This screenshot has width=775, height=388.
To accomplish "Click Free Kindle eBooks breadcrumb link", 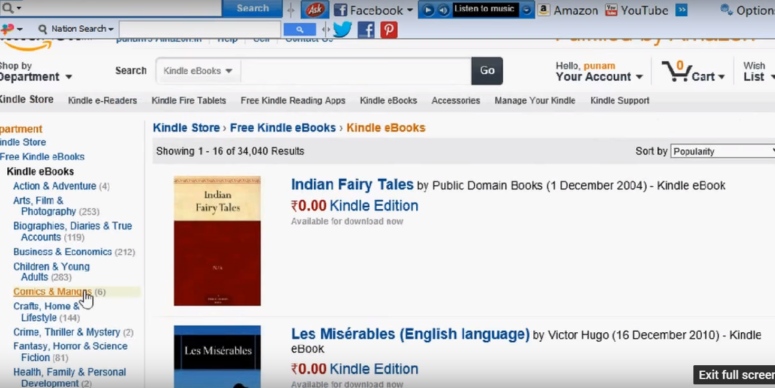I will 283,128.
